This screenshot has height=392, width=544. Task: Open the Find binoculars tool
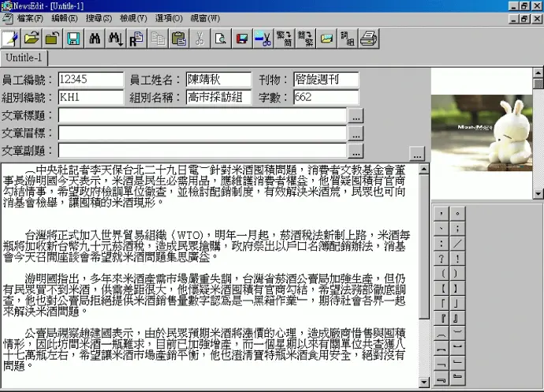pyautogui.click(x=95, y=37)
